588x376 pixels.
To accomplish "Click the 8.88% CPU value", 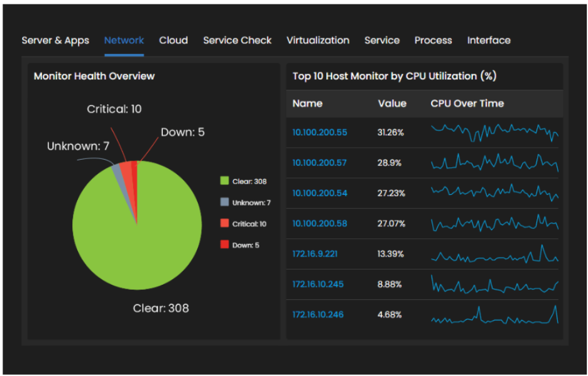I will 389,284.
